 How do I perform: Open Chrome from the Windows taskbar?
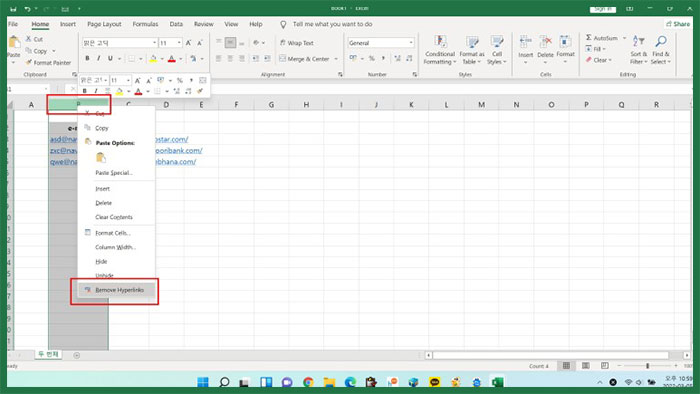(x=308, y=382)
